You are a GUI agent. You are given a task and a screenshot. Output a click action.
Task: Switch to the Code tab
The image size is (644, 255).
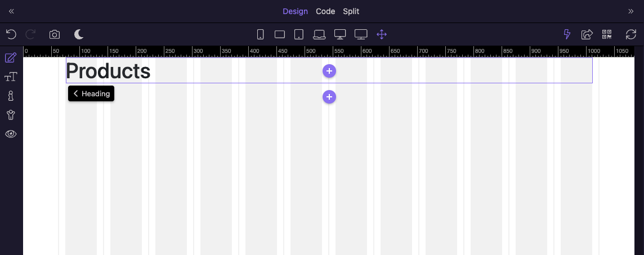[x=325, y=11]
